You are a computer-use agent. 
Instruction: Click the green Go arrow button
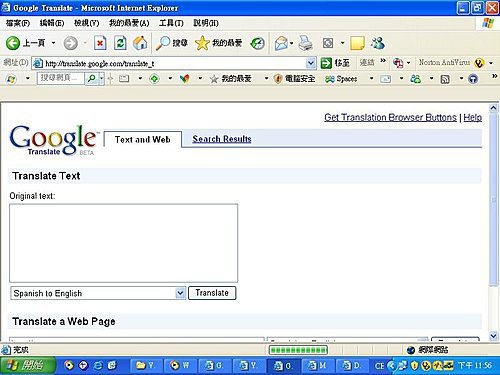coord(326,63)
